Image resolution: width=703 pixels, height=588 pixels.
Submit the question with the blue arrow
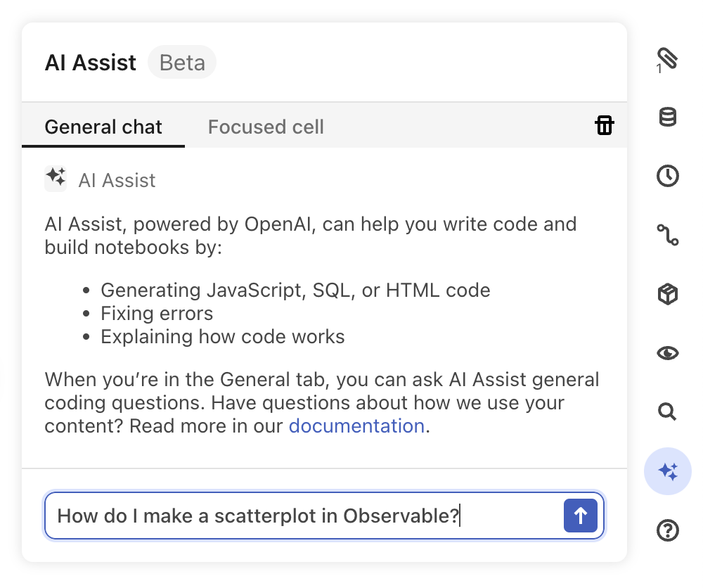580,516
